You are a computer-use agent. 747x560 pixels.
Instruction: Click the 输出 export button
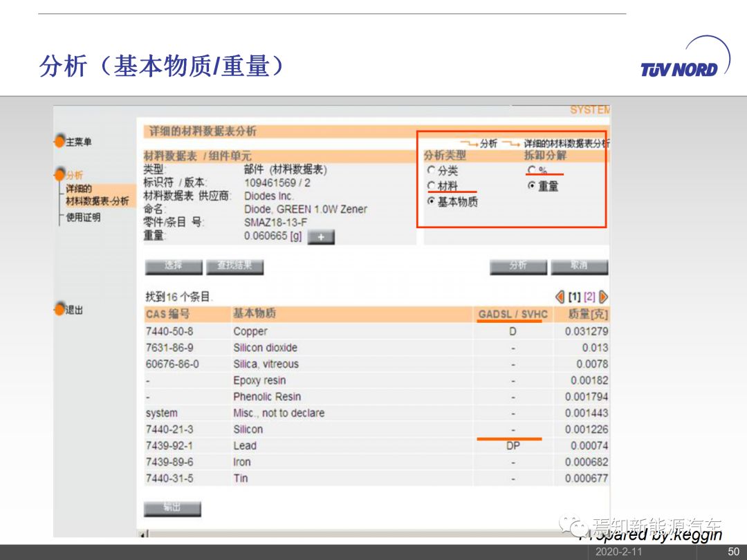pos(172,508)
